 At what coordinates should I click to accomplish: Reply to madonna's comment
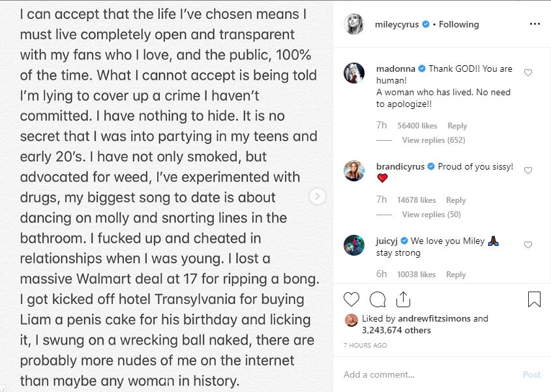click(x=457, y=126)
